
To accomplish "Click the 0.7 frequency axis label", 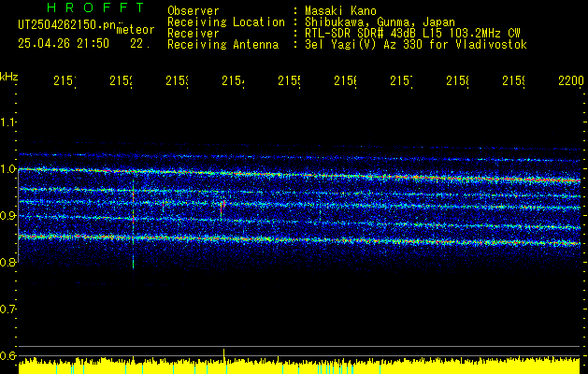I will tap(7, 309).
